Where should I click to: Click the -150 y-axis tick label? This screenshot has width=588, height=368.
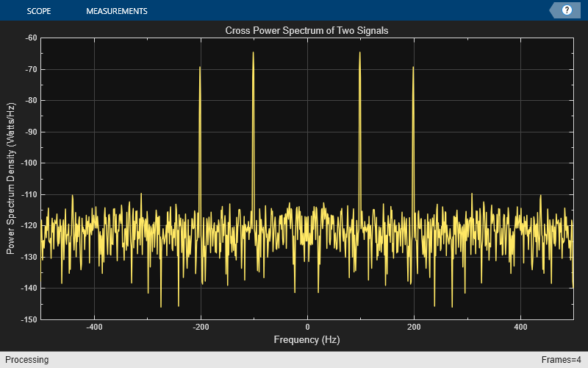(x=29, y=319)
